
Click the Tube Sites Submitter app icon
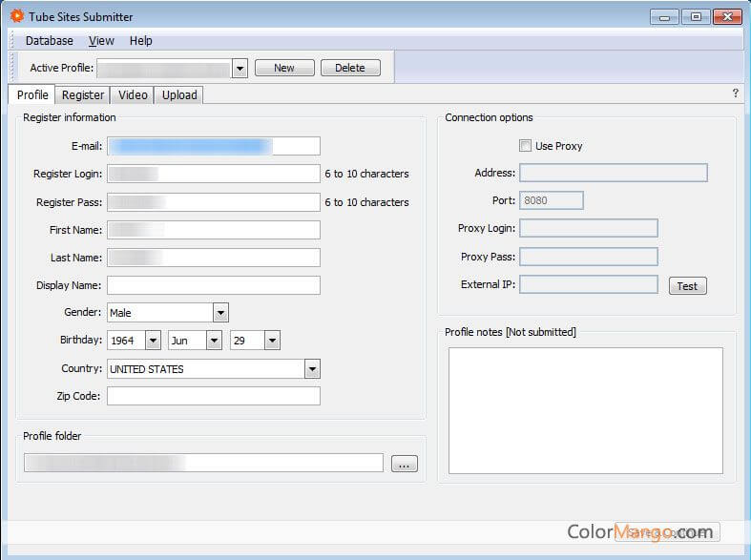(16, 16)
